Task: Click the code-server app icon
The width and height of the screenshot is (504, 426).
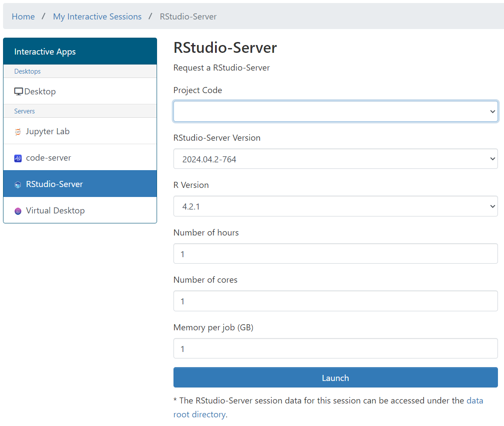Action: (x=18, y=158)
